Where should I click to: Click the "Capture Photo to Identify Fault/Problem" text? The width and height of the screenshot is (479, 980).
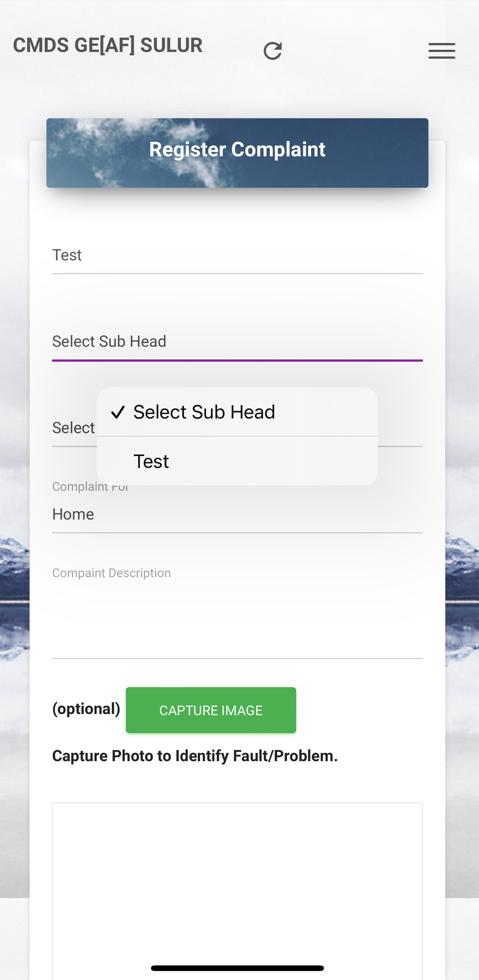coord(195,756)
